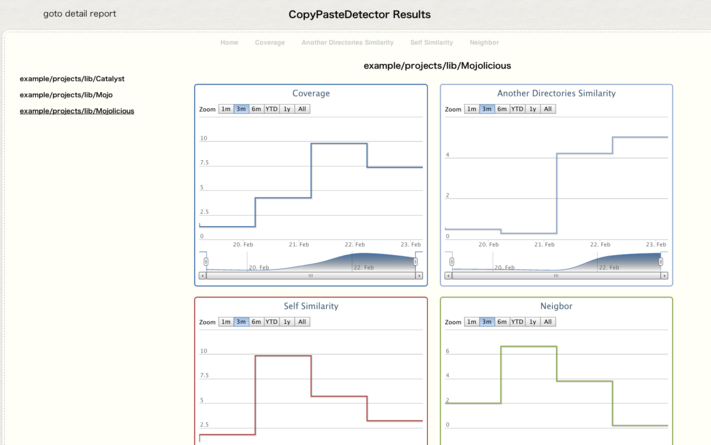Screen dimensions: 711x445
Task: Open the goto detail report link
Action: coord(80,14)
